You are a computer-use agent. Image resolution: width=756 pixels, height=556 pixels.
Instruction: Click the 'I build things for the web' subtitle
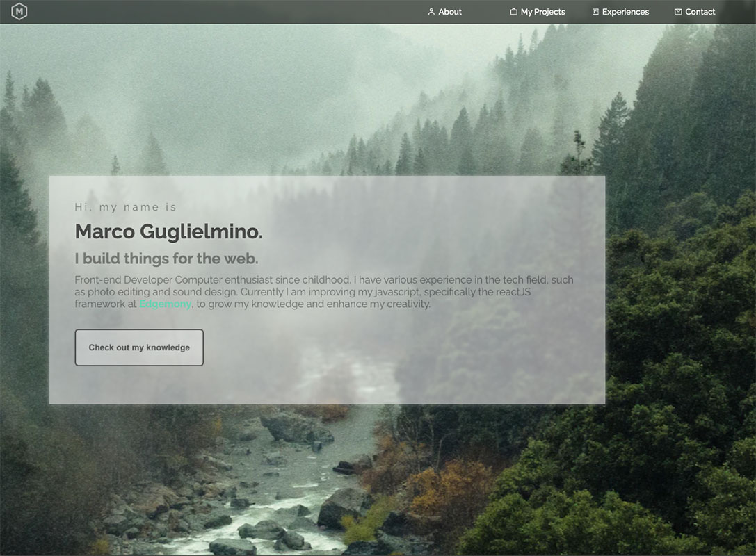[166, 259]
